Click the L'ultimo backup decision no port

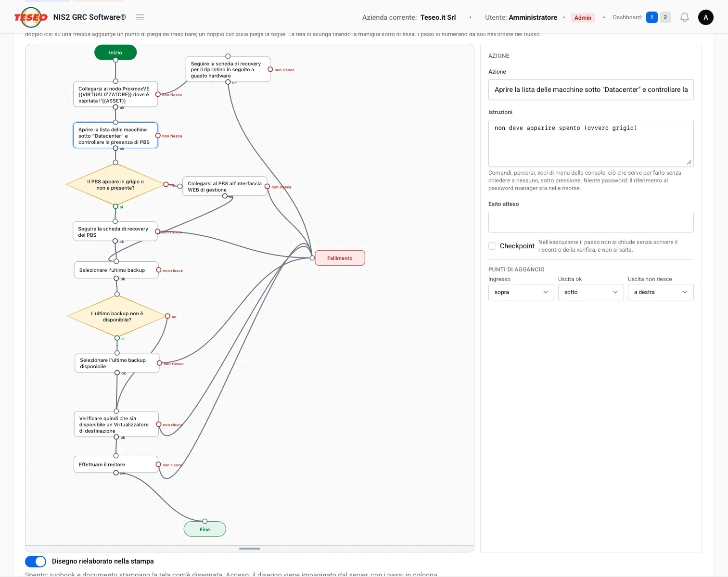(167, 316)
